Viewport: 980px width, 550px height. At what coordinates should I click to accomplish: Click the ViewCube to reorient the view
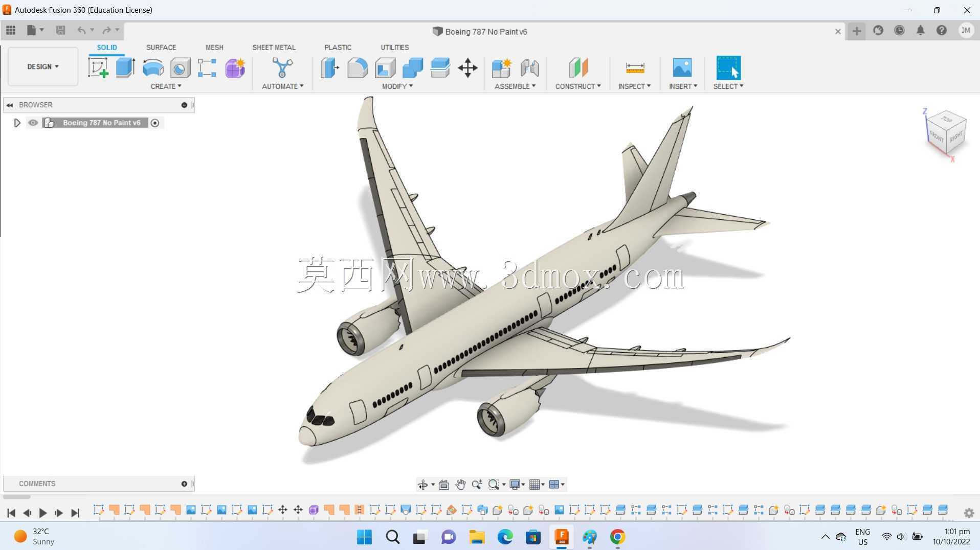[x=946, y=132]
